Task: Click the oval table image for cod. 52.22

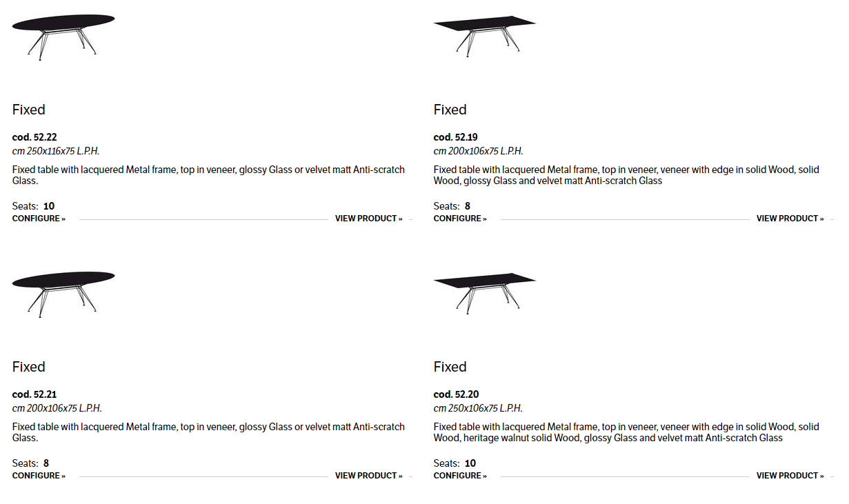Action: pyautogui.click(x=63, y=34)
